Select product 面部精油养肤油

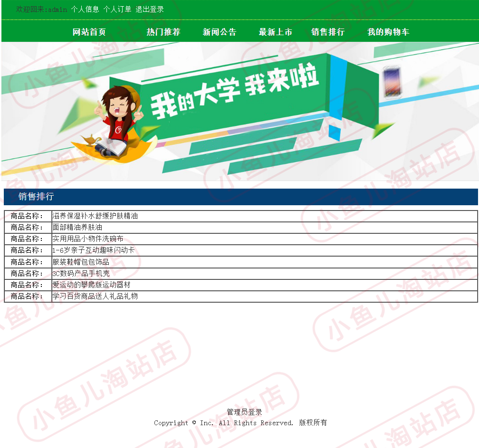(x=77, y=228)
